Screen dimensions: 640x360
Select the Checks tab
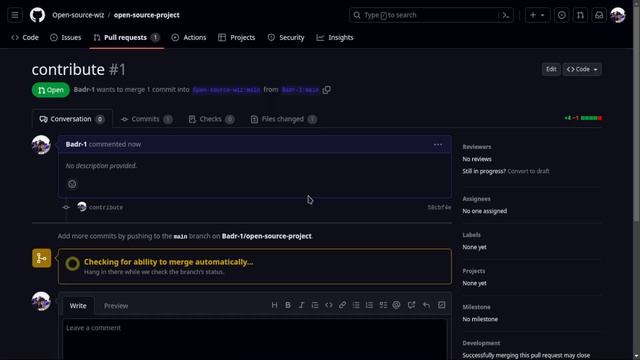pyautogui.click(x=211, y=119)
